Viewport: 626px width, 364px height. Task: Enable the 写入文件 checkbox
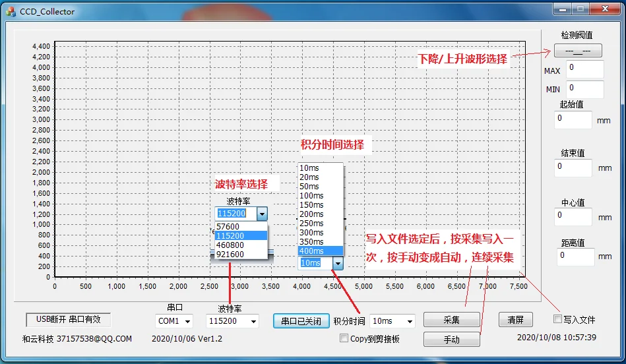pos(558,319)
